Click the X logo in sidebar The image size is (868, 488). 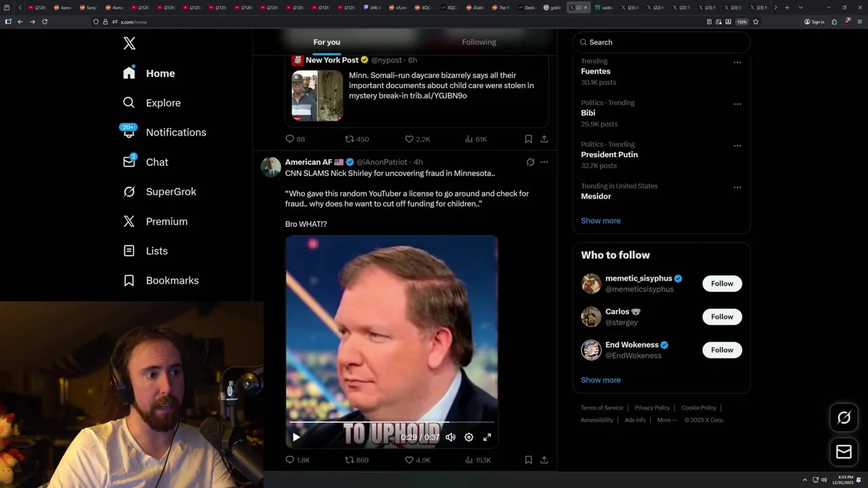[x=130, y=43]
